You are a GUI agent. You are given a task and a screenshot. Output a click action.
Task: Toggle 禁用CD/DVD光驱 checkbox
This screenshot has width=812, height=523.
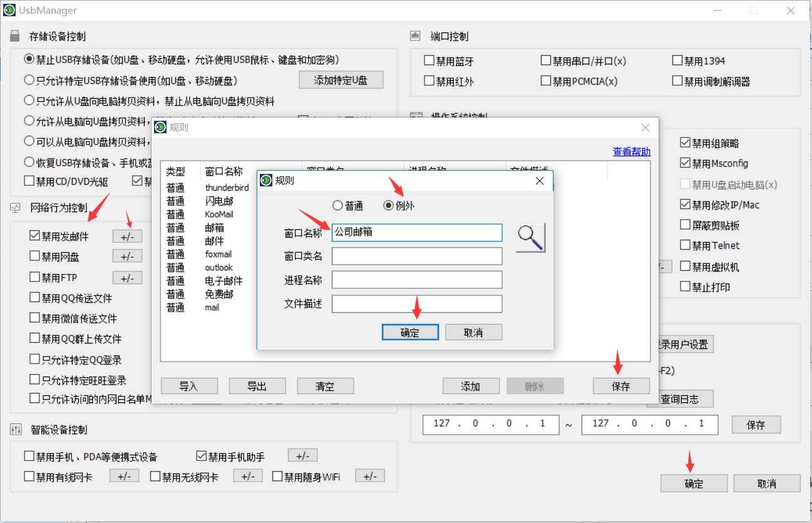[x=29, y=181]
